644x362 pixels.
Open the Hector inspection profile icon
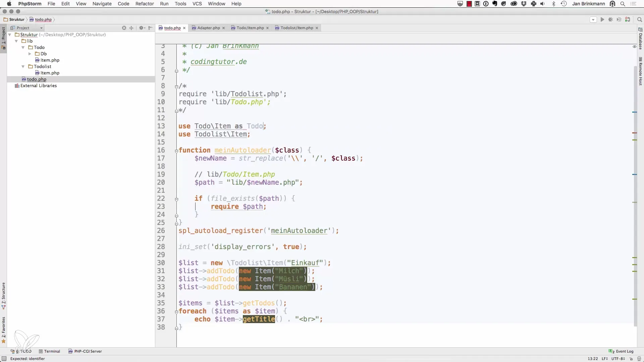638,359
